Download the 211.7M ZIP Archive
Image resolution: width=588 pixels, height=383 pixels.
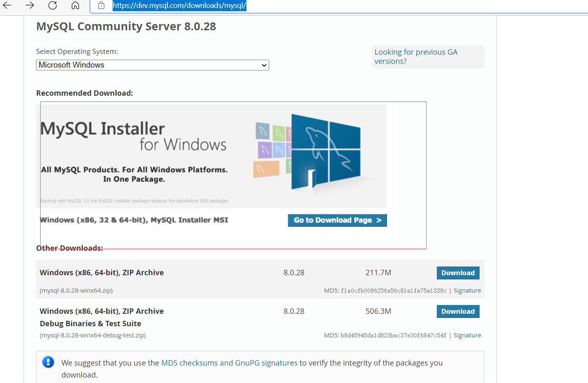[458, 273]
